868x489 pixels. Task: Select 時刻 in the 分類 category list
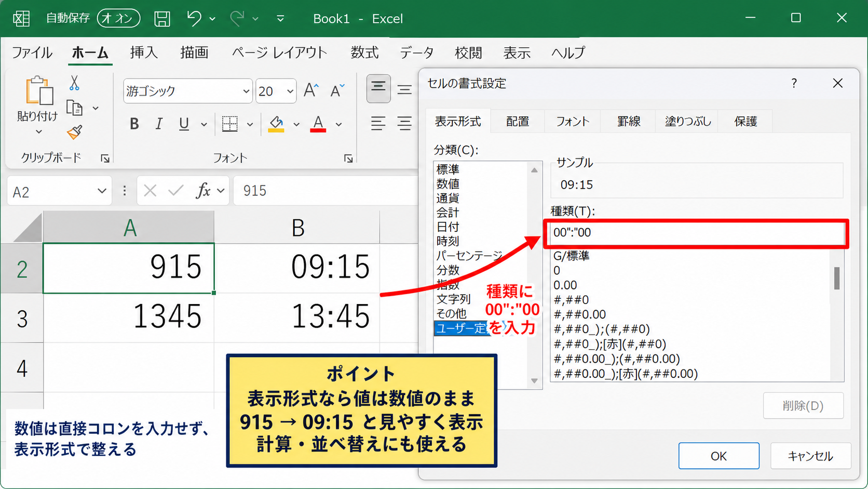[x=447, y=241]
